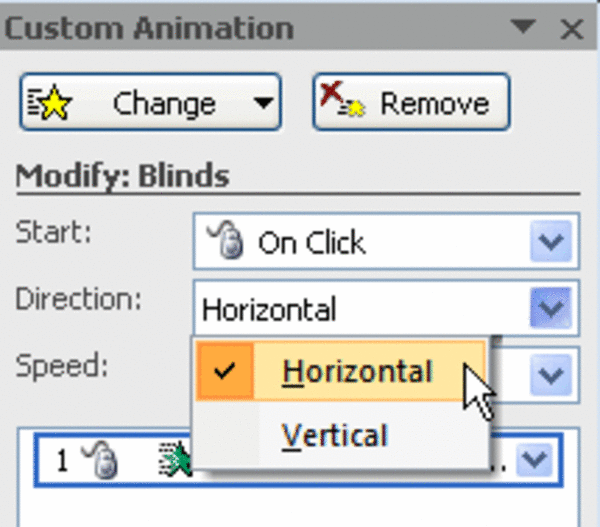Click the On Click text in Start box
The width and height of the screenshot is (600, 527).
(312, 243)
